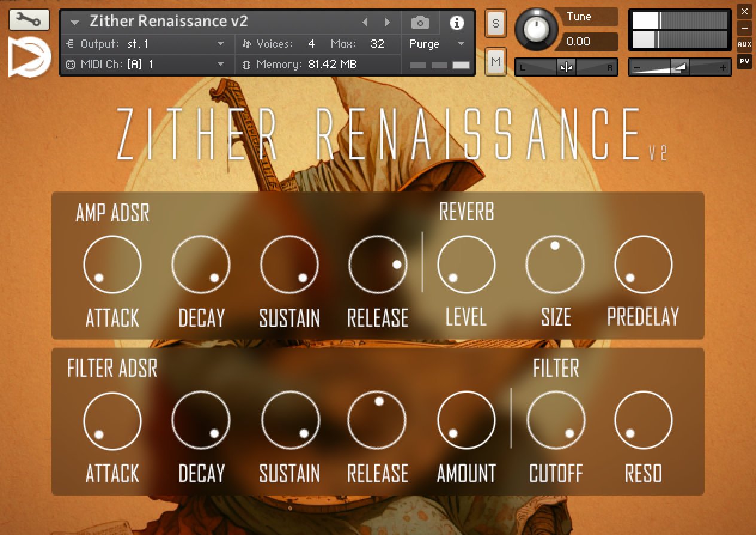The height and width of the screenshot is (535, 756).
Task: Click the Filter Cutoff knob
Action: coord(555,420)
